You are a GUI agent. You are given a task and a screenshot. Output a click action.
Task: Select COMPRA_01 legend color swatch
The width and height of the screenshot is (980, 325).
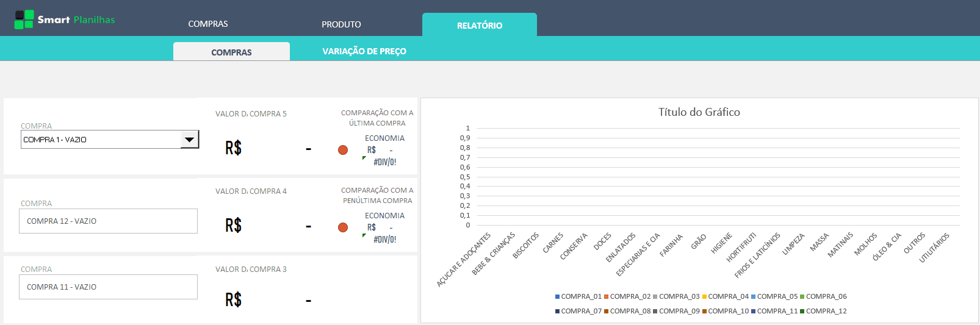(557, 297)
